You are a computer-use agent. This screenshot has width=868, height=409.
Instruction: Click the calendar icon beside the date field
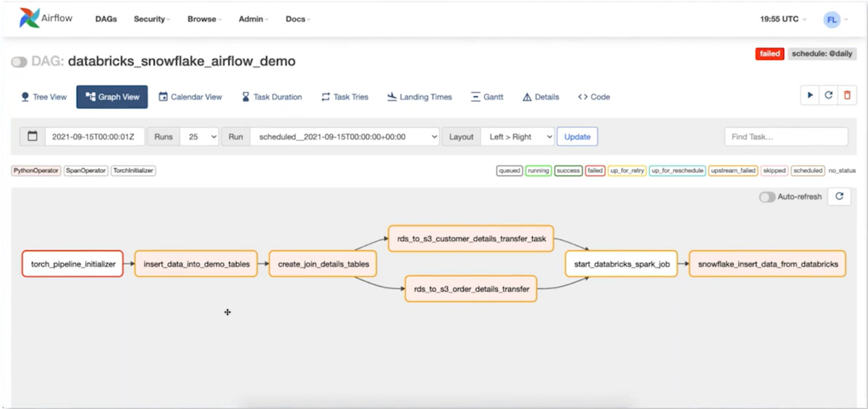point(32,137)
